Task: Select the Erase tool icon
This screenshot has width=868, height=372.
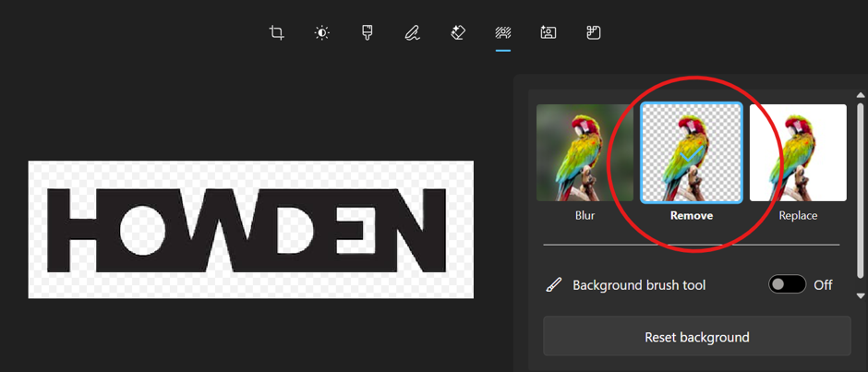Action: coord(457,32)
